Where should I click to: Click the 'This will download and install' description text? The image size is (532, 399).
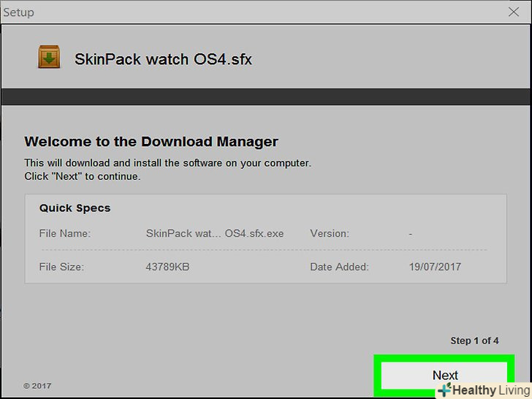point(167,163)
